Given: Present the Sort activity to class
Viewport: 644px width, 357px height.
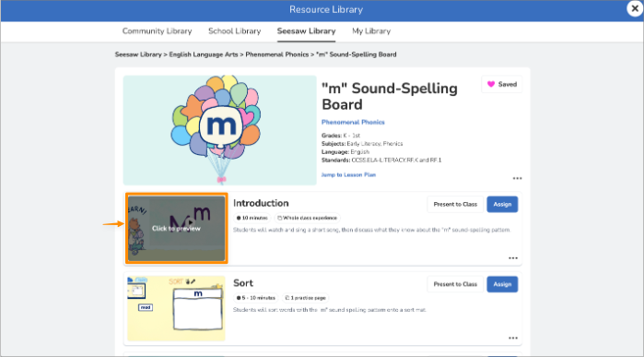Looking at the screenshot, I should point(455,284).
